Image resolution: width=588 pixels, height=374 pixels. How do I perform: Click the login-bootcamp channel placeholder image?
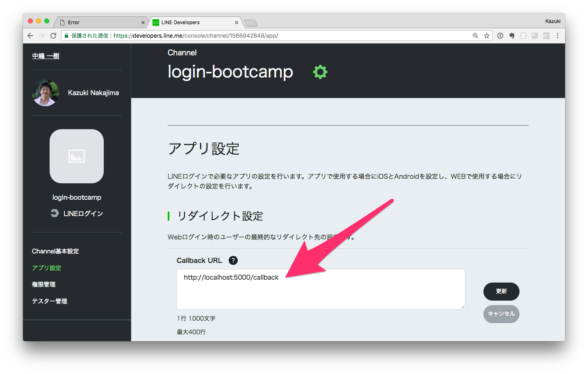(77, 156)
